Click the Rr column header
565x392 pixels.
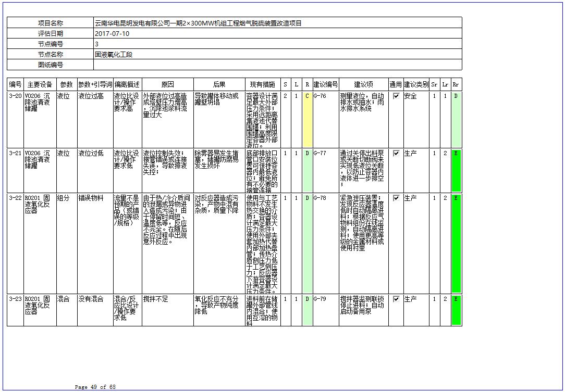(456, 84)
